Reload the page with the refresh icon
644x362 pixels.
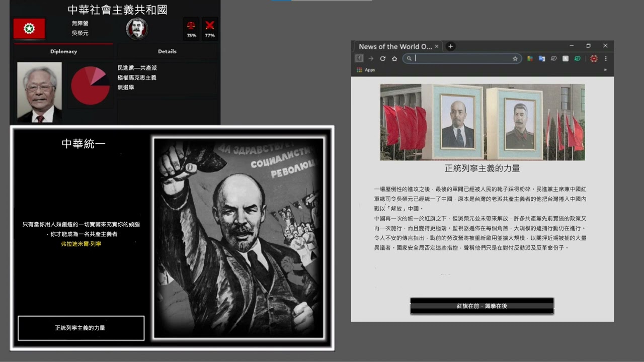tap(382, 58)
